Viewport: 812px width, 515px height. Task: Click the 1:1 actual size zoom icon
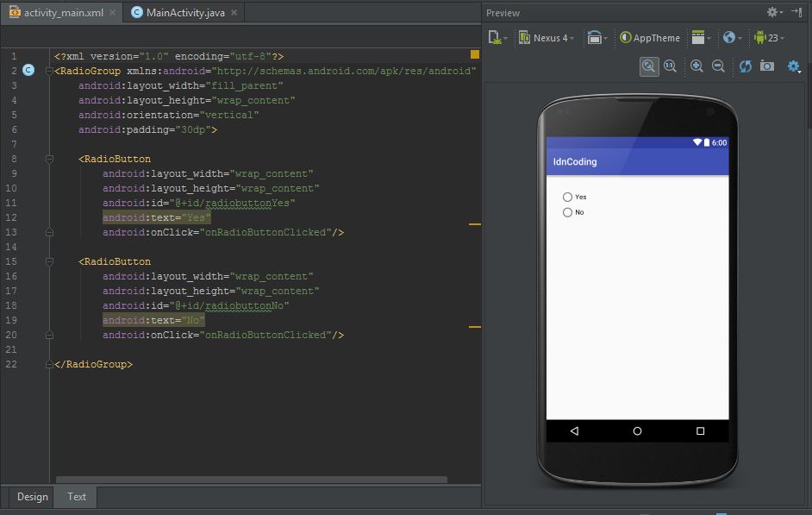click(670, 66)
